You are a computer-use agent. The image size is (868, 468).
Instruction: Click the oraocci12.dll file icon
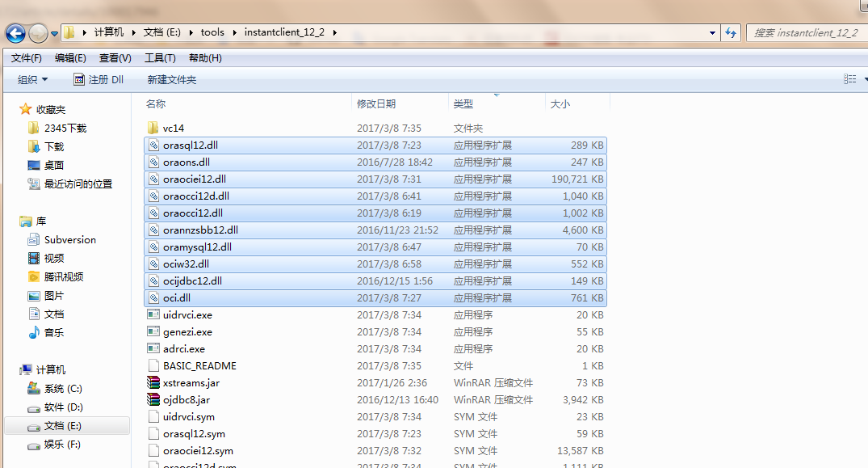(154, 213)
